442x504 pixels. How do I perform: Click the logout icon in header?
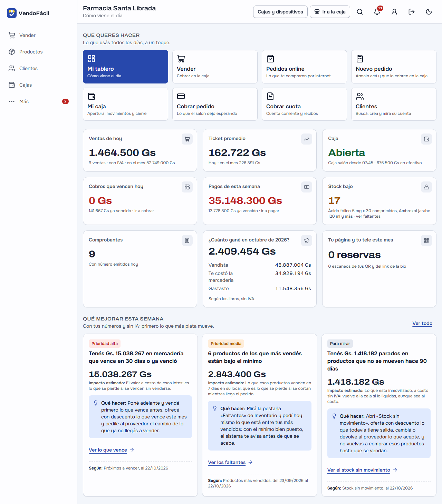(x=412, y=12)
